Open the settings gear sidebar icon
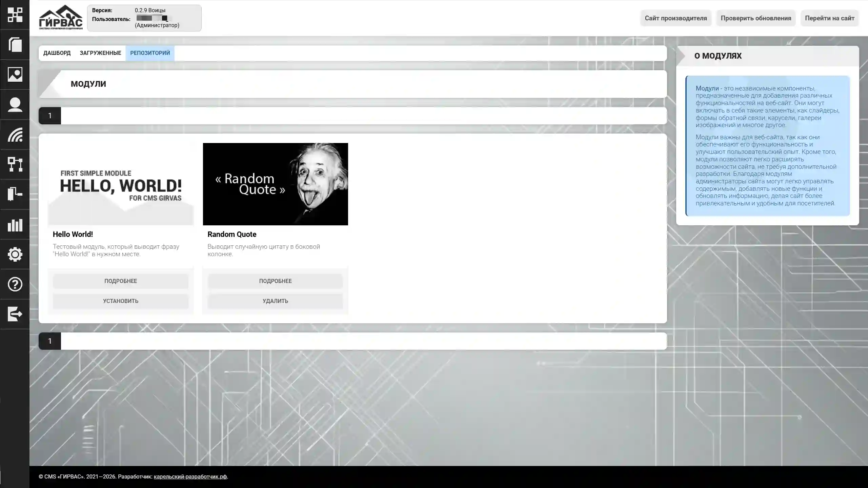This screenshot has height=488, width=868. tap(15, 254)
